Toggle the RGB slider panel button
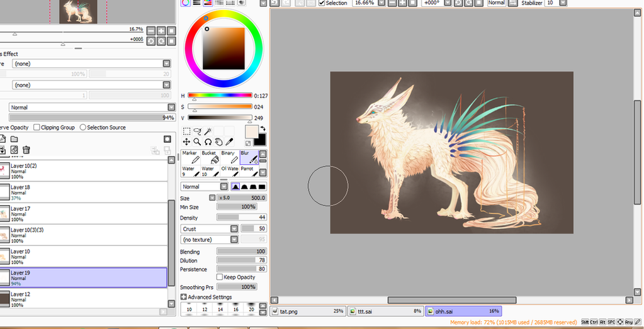Screen dimensions: 644x329 point(197,3)
